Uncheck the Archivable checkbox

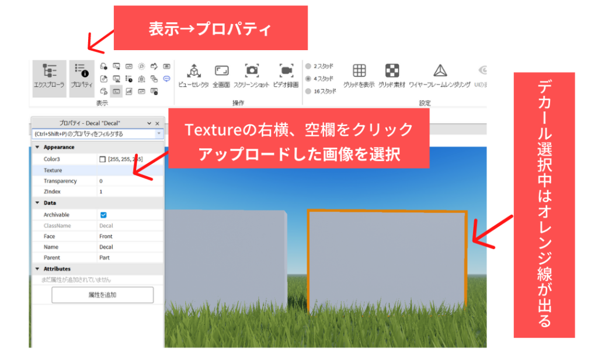click(x=103, y=215)
